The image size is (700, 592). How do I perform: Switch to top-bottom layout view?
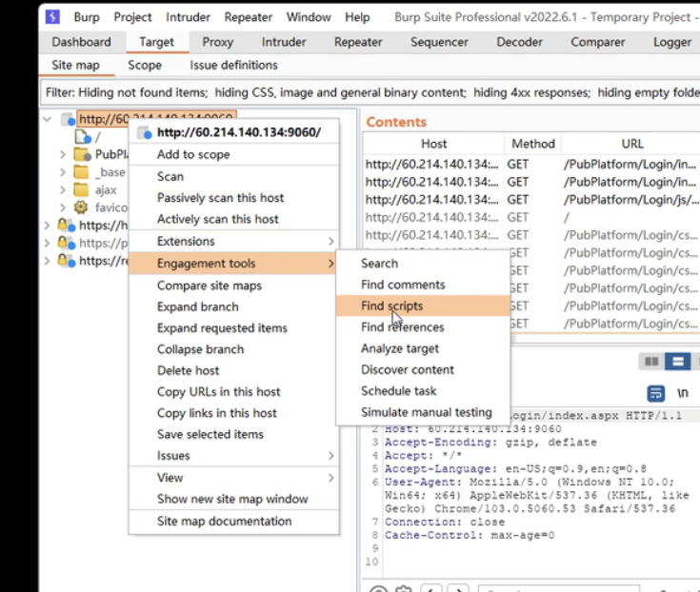tap(678, 362)
